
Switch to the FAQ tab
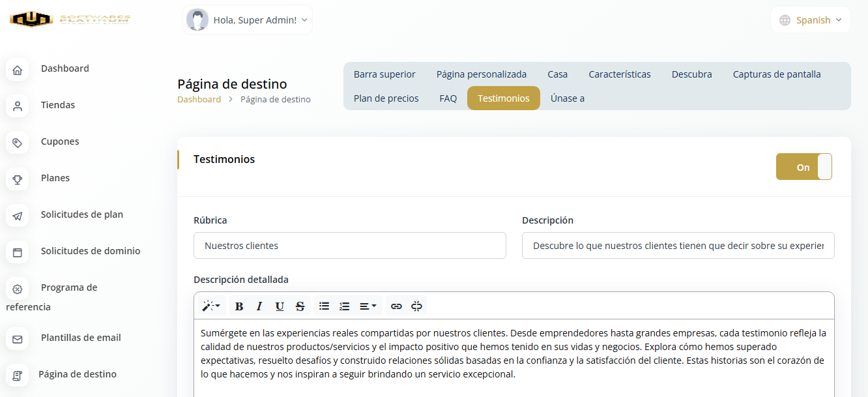(x=448, y=98)
